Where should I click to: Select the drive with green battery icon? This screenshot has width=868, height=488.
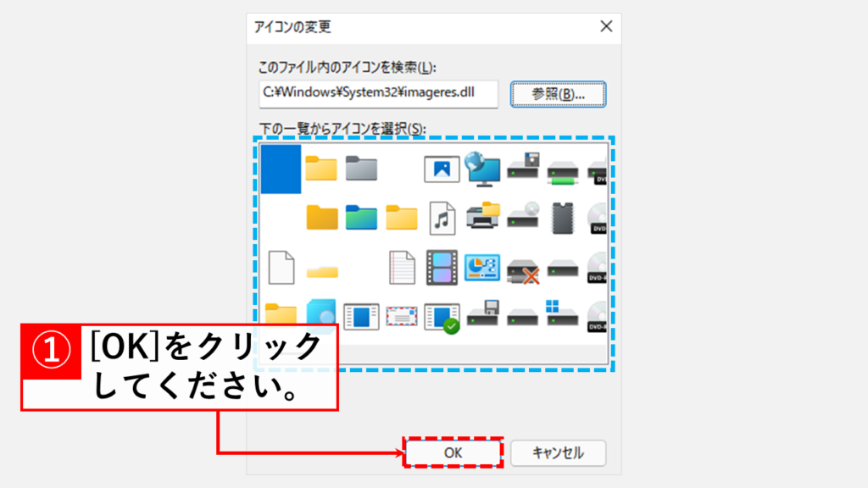(x=562, y=171)
